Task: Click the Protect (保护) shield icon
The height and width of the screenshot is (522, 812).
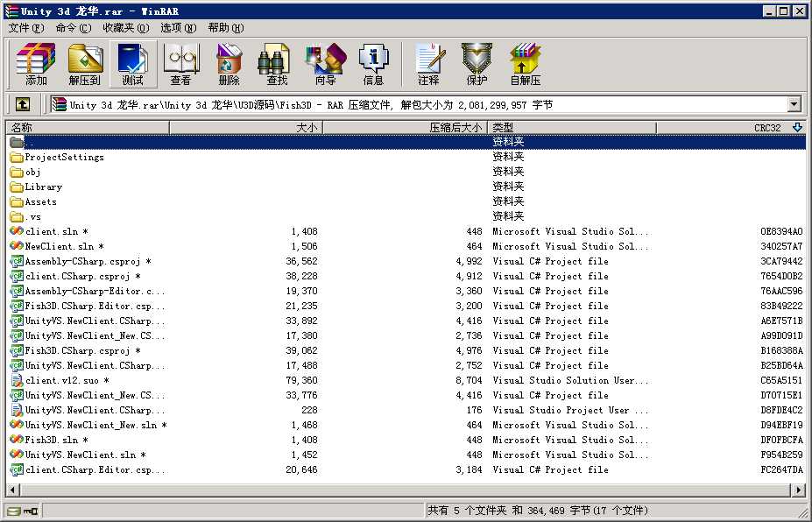Action: click(x=477, y=64)
